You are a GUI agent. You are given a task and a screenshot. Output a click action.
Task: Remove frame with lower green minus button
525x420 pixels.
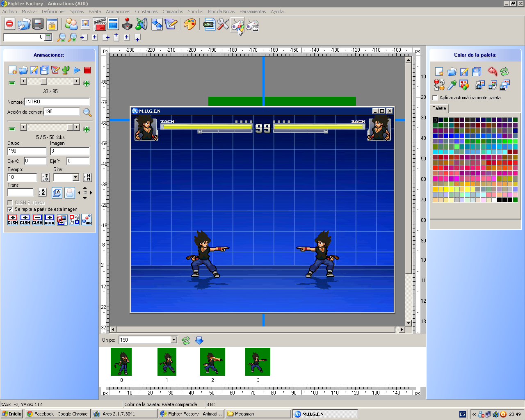12,129
